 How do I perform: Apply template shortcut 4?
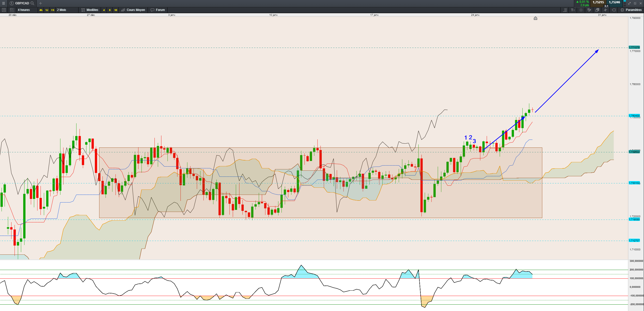(x=104, y=10)
